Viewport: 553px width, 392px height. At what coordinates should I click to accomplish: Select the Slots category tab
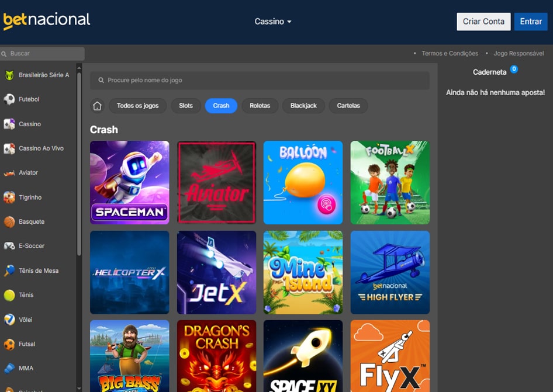(x=186, y=106)
